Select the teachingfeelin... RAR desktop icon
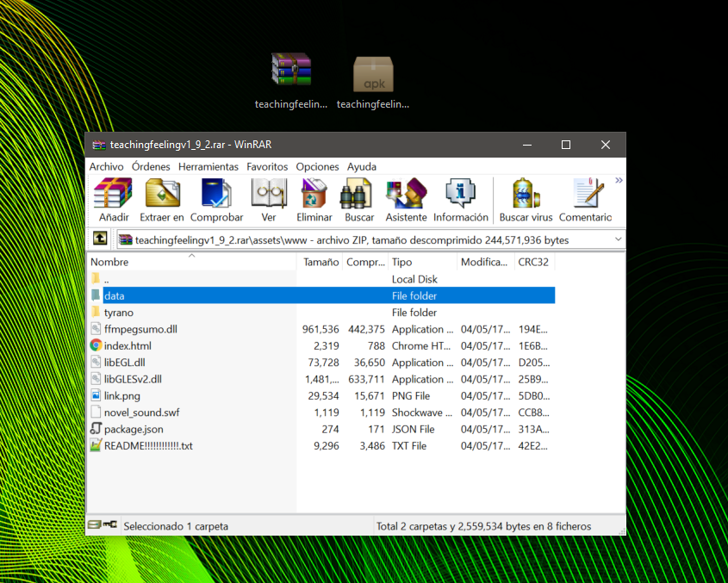Image resolution: width=728 pixels, height=583 pixels. tap(291, 80)
